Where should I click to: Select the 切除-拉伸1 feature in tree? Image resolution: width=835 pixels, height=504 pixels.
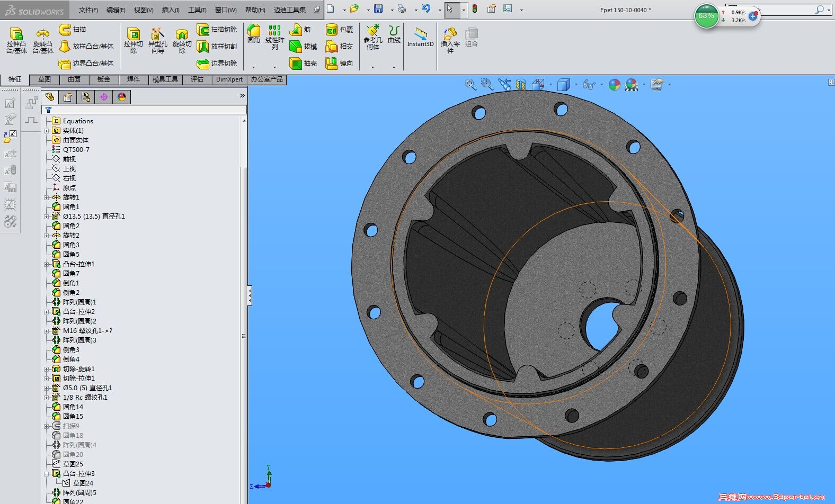[78, 379]
